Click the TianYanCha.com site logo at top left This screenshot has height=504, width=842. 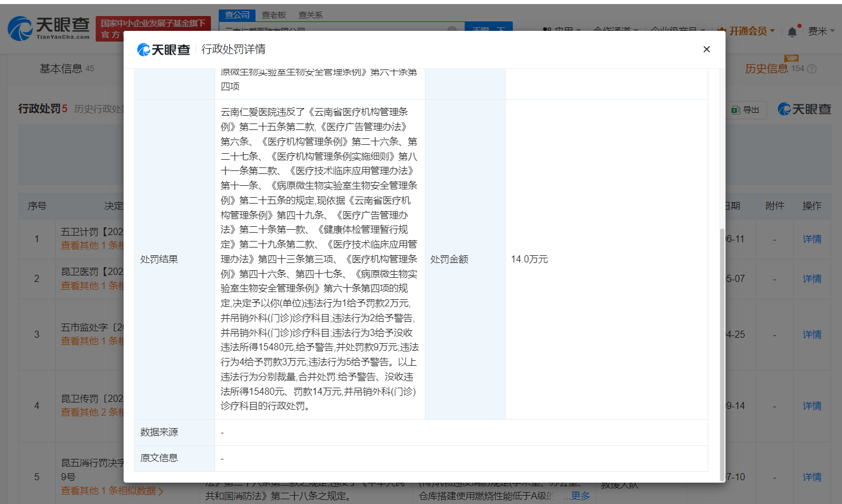[x=48, y=28]
